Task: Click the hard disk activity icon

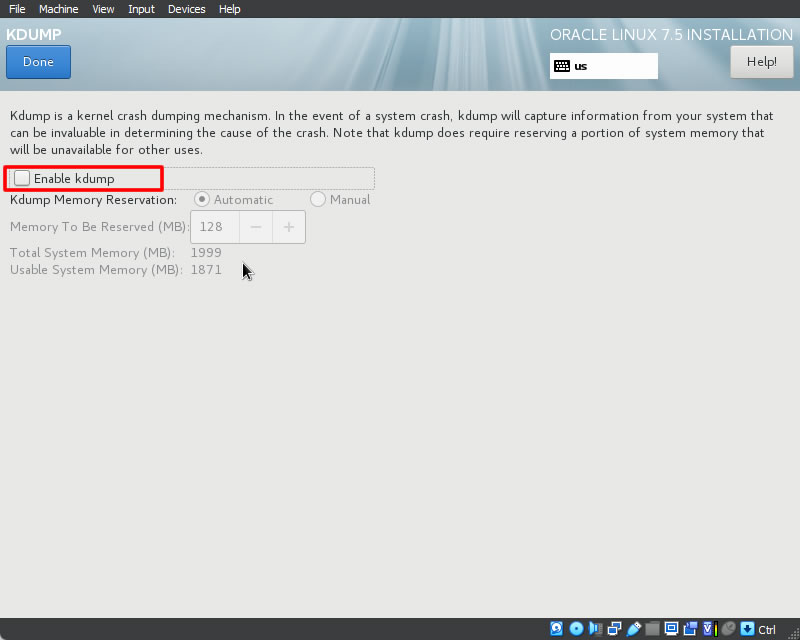Action: pyautogui.click(x=557, y=629)
